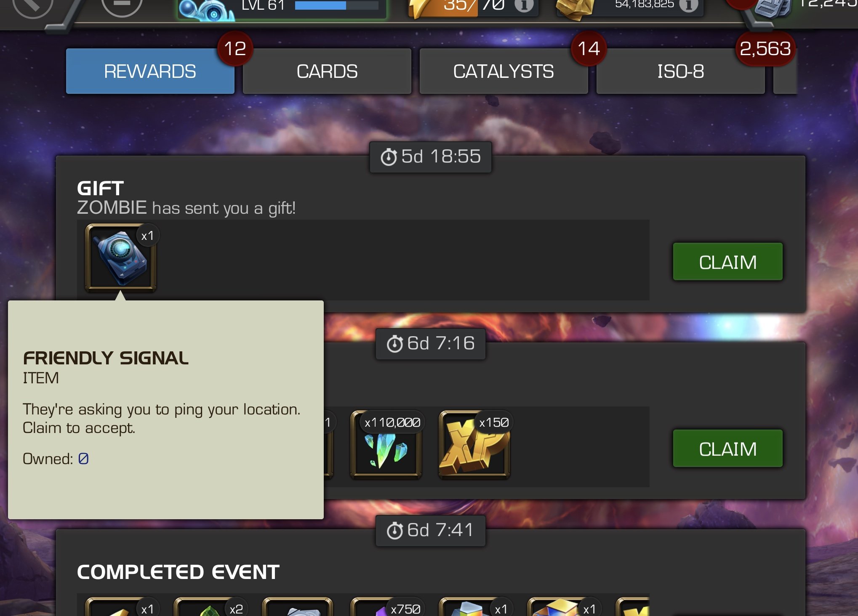The image size is (858, 616).
Task: Switch to the Cards tab
Action: pos(327,71)
